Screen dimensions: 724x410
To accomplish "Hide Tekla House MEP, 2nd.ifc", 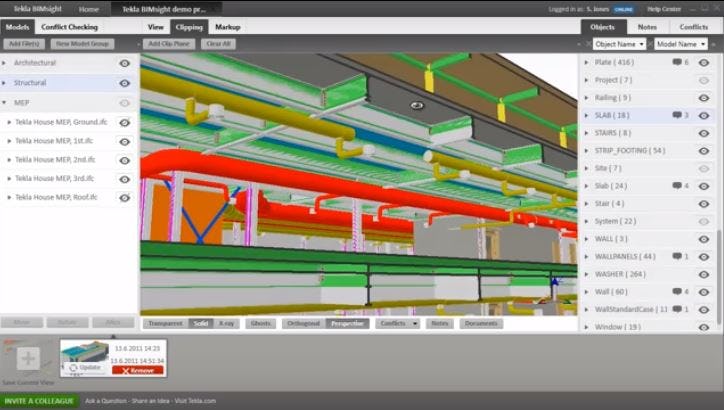I will pos(125,161).
